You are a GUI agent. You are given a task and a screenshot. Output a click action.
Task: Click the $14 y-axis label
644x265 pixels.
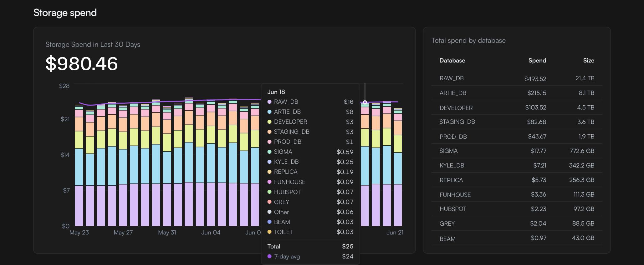[65, 155]
